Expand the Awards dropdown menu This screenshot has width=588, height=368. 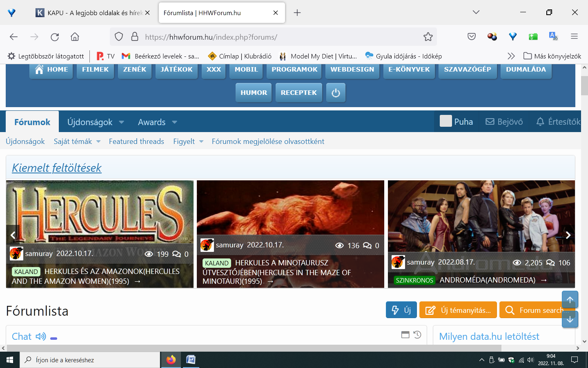pyautogui.click(x=174, y=122)
